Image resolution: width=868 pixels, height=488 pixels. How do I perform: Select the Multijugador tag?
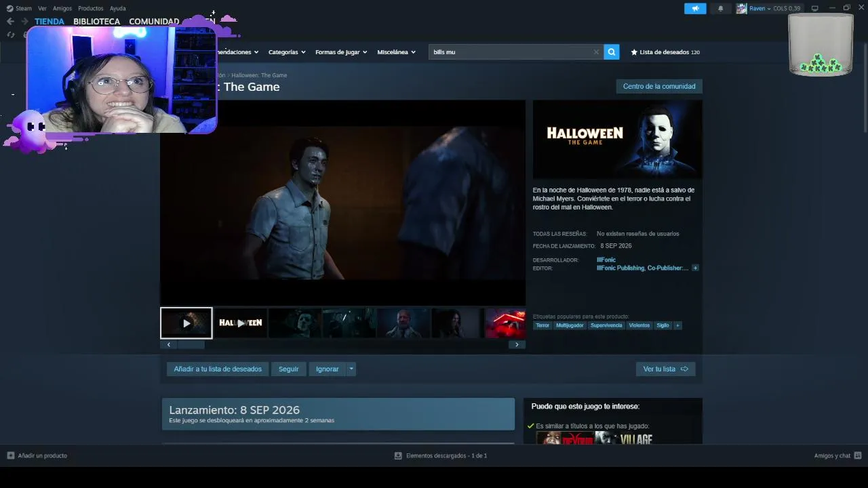point(570,325)
